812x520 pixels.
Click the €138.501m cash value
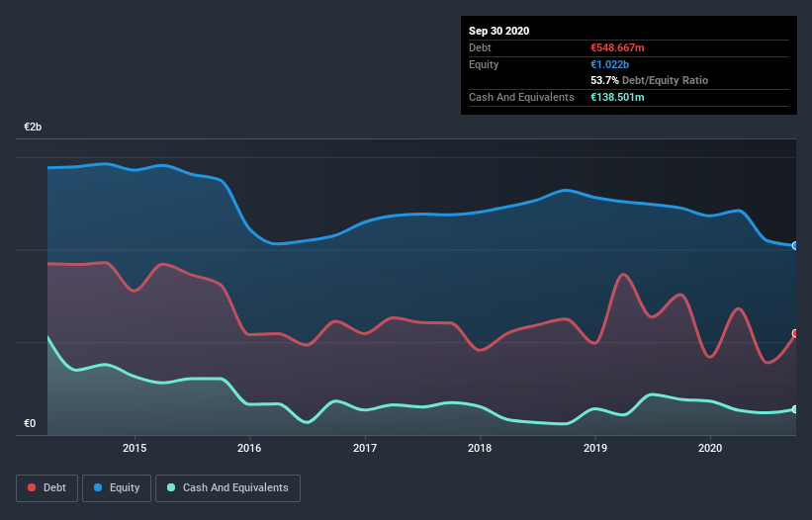pos(617,97)
